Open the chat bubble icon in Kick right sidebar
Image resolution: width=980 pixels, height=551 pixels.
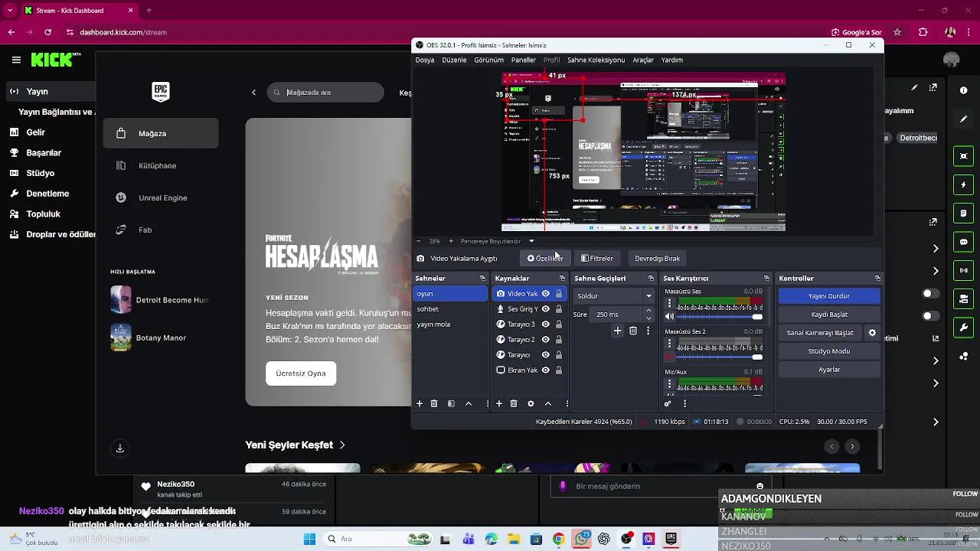click(964, 242)
